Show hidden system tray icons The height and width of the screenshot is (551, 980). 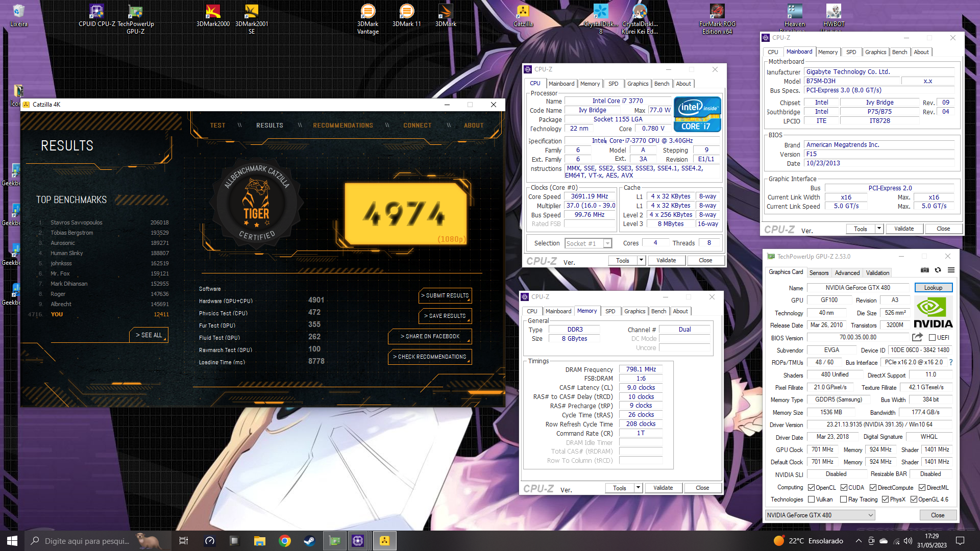[859, 541]
